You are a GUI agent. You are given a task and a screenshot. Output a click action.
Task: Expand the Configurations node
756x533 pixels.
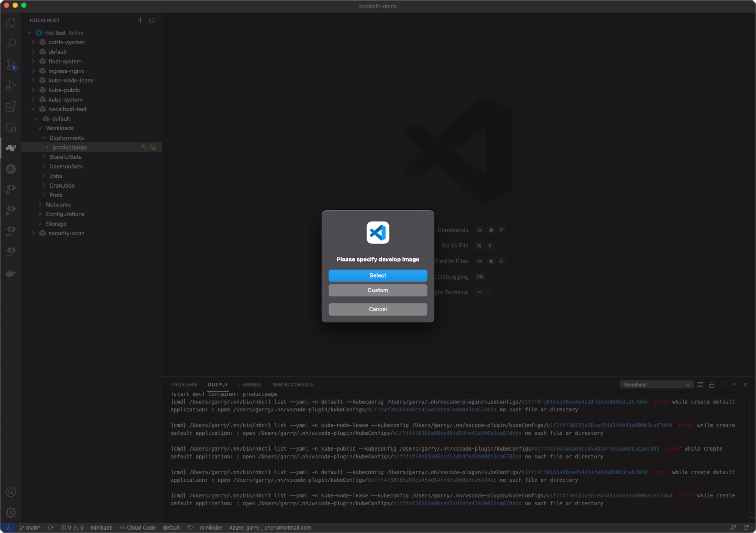pyautogui.click(x=40, y=214)
